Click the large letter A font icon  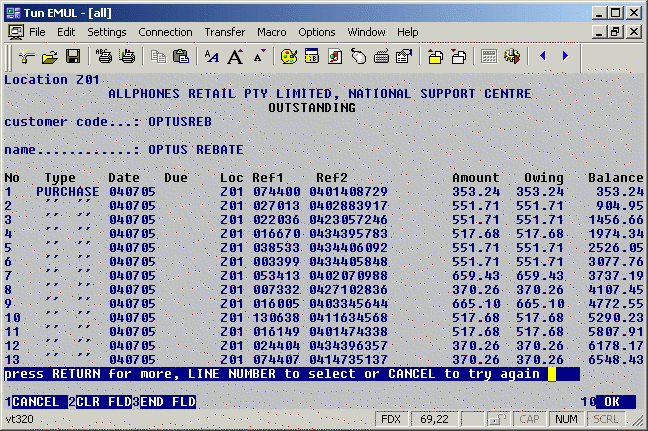tap(236, 57)
